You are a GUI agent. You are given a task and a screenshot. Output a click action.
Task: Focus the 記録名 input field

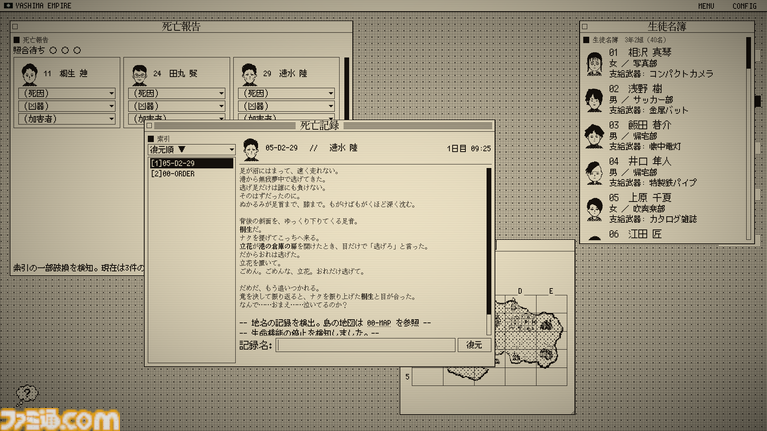365,345
